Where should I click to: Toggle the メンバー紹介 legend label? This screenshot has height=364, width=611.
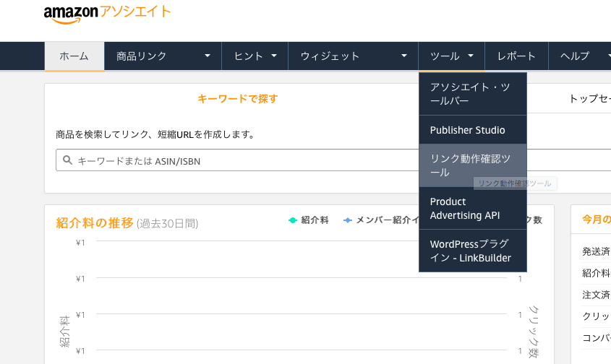point(388,220)
